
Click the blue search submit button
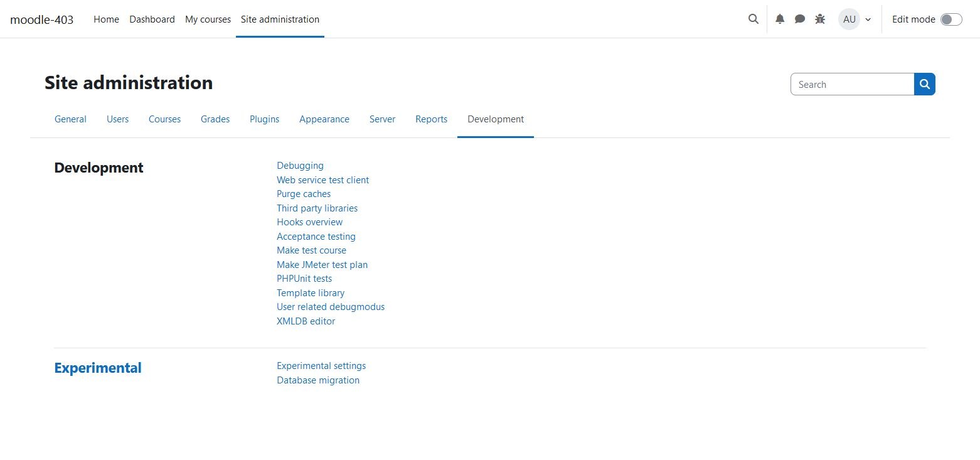(x=925, y=84)
